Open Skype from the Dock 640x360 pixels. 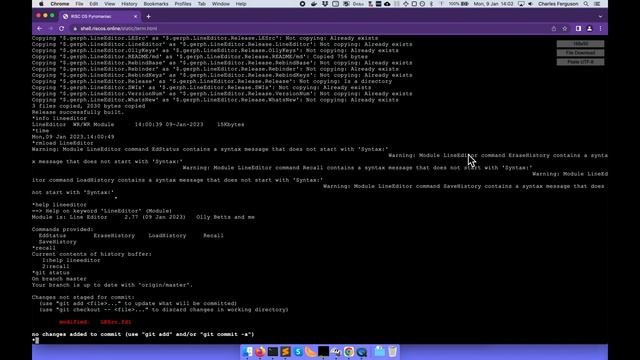298,351
